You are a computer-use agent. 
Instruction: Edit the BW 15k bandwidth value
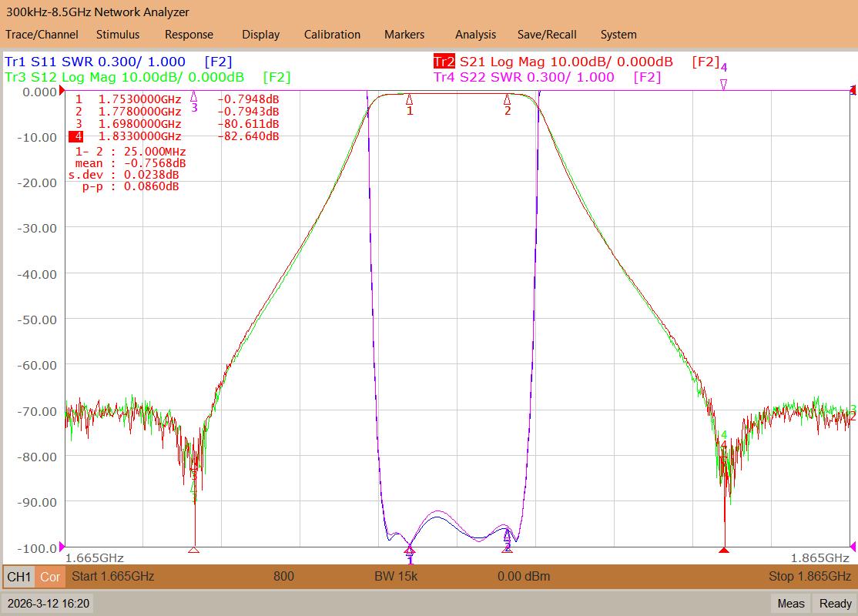(x=396, y=576)
